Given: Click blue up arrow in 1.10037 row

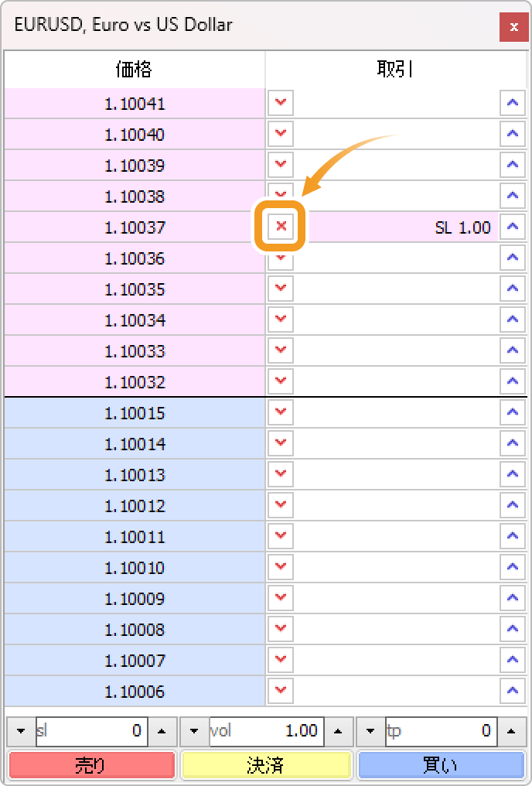Looking at the screenshot, I should (512, 227).
